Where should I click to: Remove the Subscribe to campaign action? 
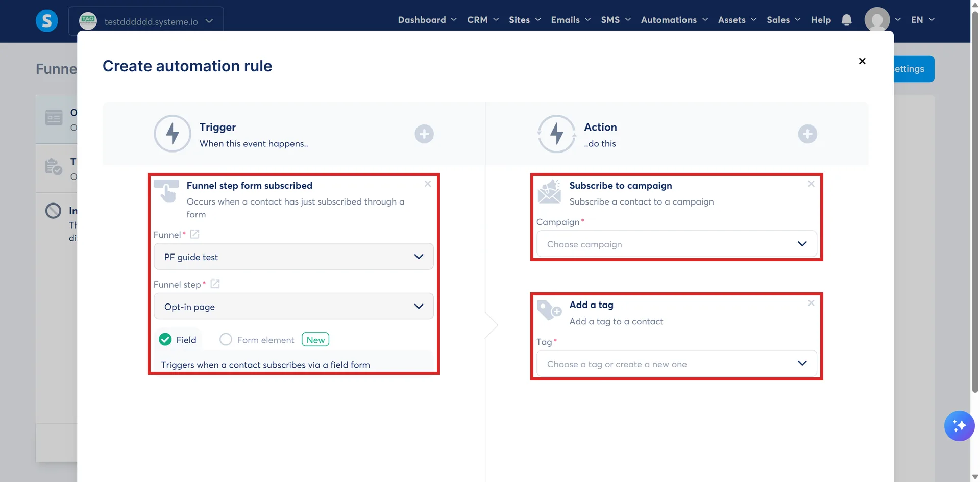(x=811, y=184)
